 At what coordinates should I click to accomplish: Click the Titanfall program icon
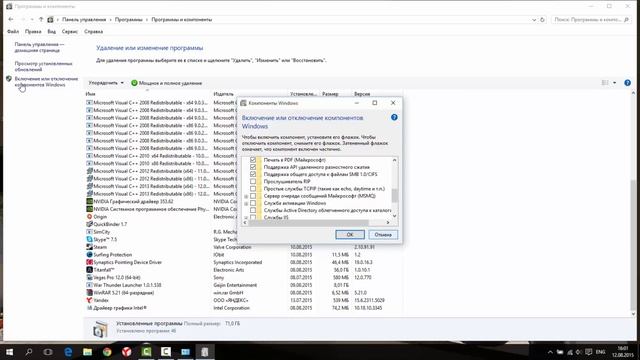89,270
